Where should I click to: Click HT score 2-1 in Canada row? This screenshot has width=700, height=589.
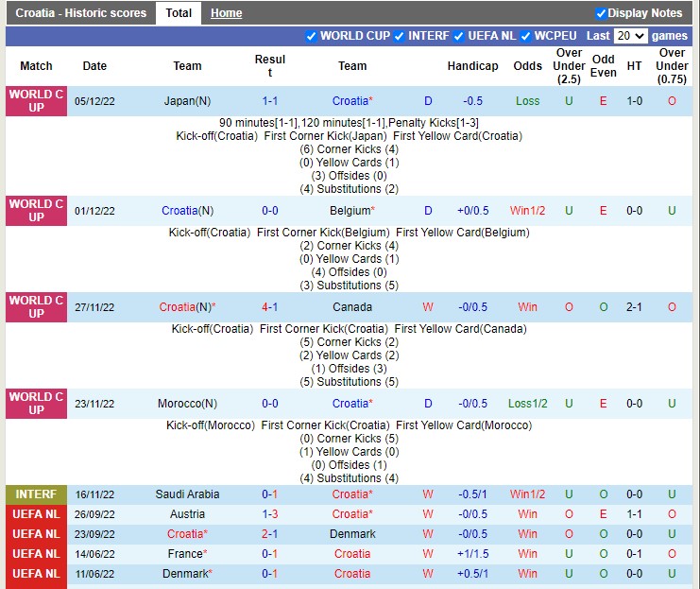tap(634, 307)
